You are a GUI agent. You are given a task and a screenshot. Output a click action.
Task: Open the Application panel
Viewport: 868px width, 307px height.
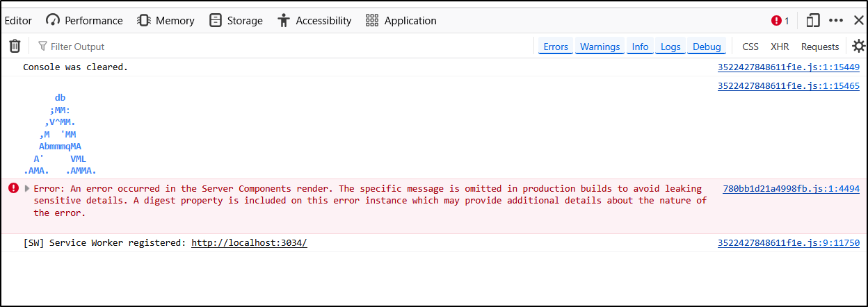coord(401,21)
